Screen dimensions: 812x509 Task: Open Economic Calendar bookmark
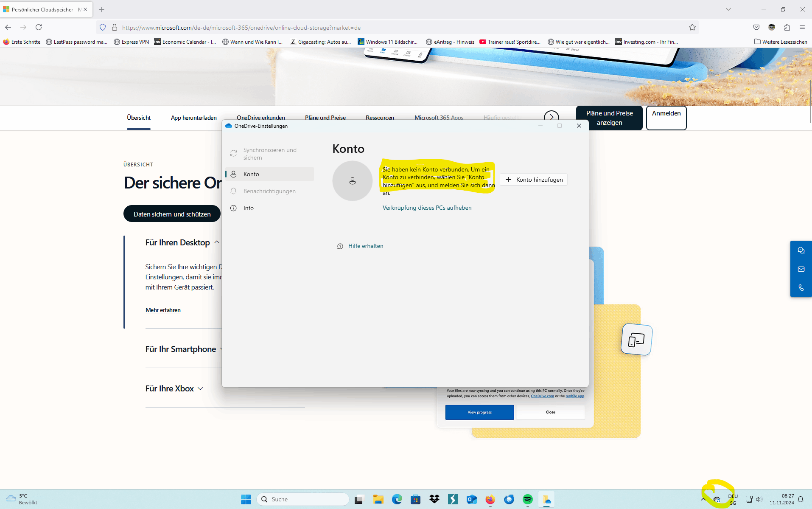[185, 42]
